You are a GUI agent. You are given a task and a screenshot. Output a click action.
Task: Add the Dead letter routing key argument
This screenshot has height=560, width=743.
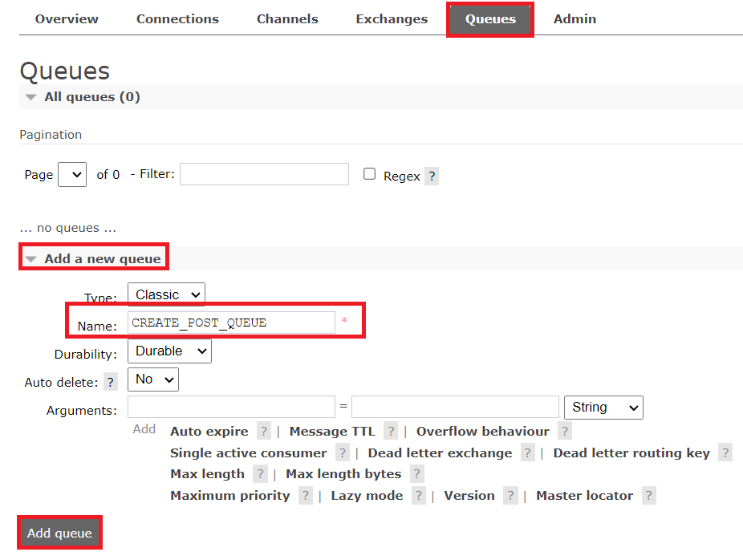[631, 453]
